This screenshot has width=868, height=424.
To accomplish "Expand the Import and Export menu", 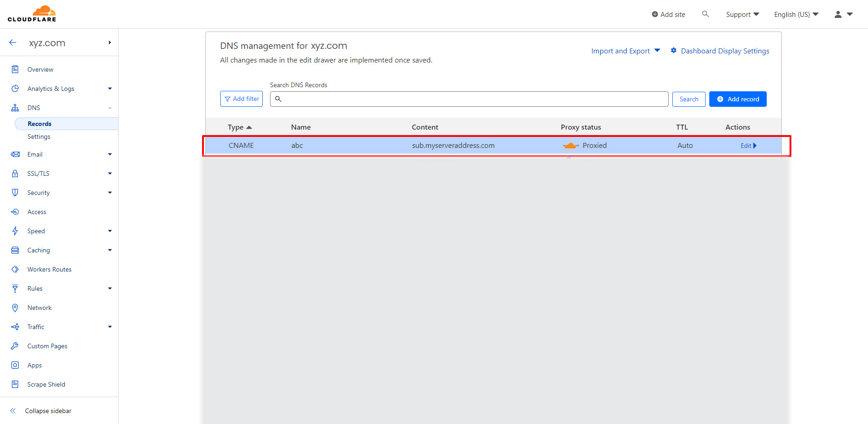I will 625,51.
